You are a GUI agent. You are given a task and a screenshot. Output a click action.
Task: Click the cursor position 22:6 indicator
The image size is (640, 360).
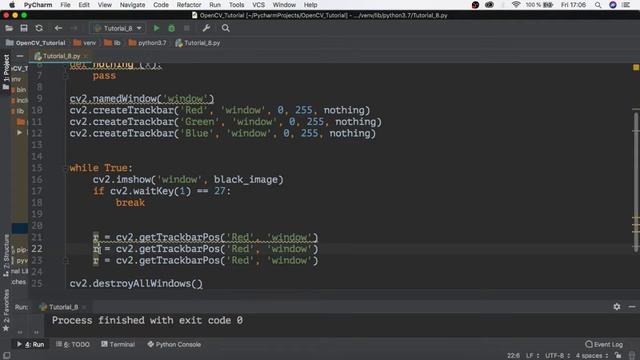(x=513, y=356)
